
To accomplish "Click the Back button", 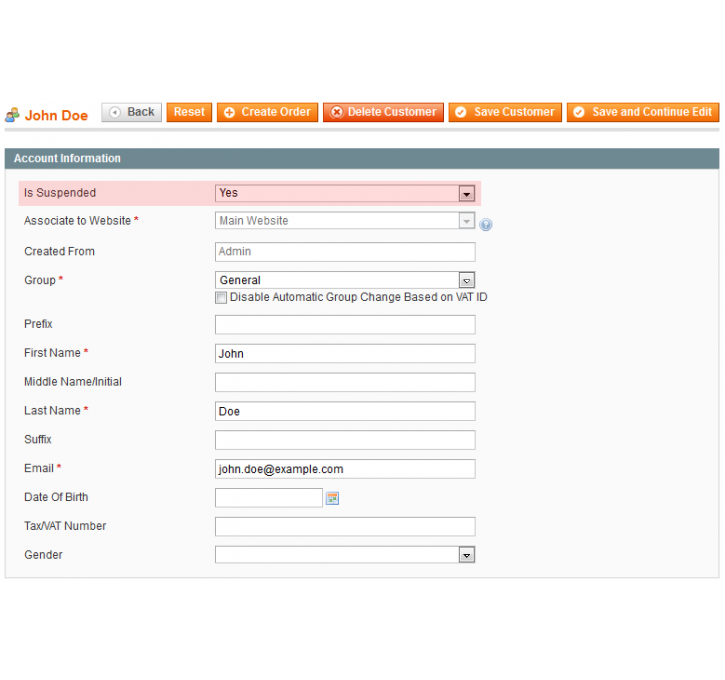I will click(x=131, y=112).
